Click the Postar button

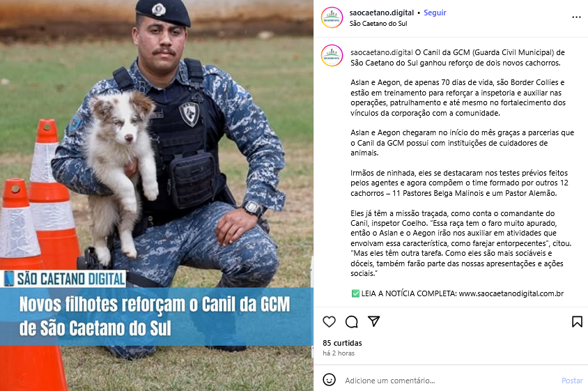pyautogui.click(x=572, y=381)
